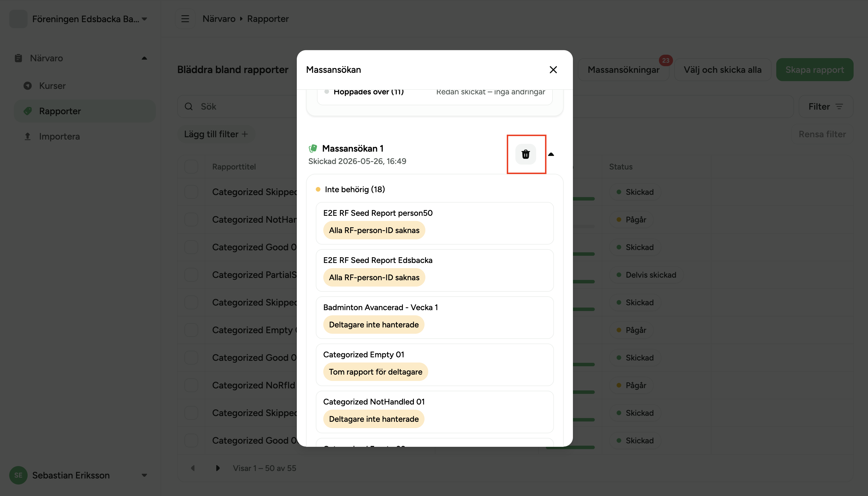Click Rapporter in the breadcrumb
Screen dimensions: 868x496
click(x=268, y=19)
